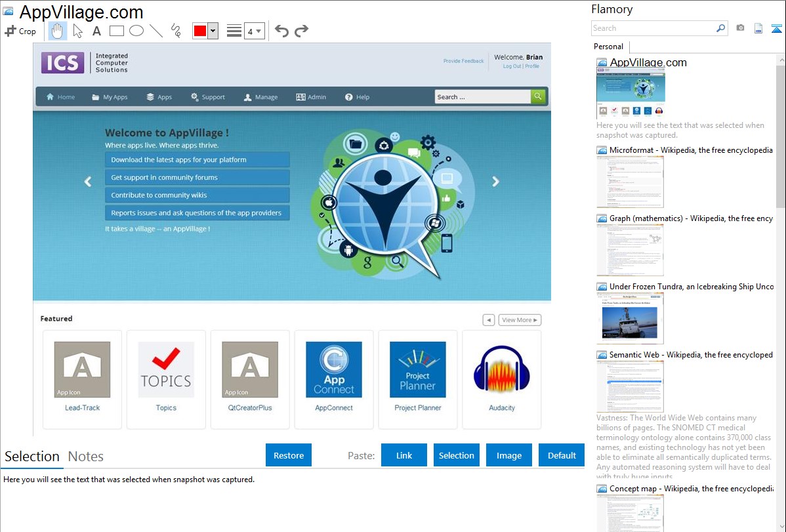Viewport: 786px width, 532px height.
Task: Open the My Apps menu item
Action: click(x=110, y=97)
